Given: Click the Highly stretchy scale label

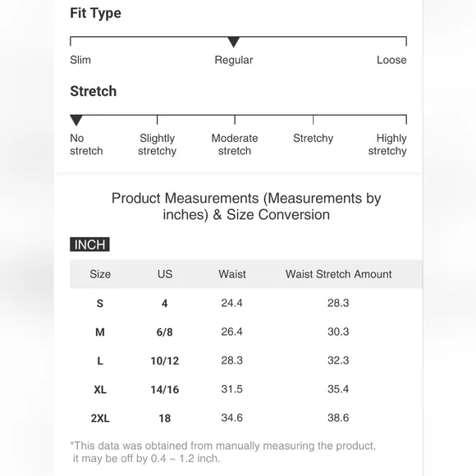Looking at the screenshot, I should coord(387,144).
